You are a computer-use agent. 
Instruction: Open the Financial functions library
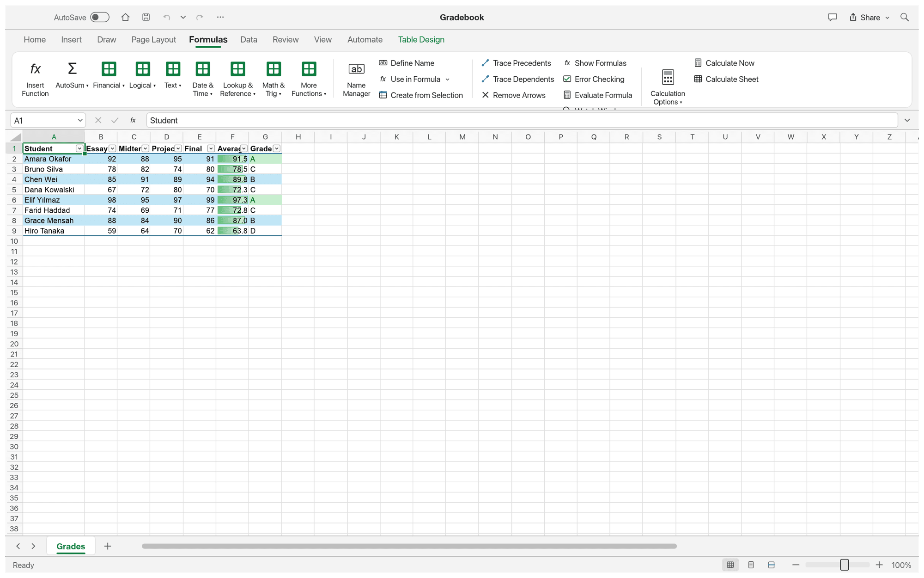pos(109,75)
